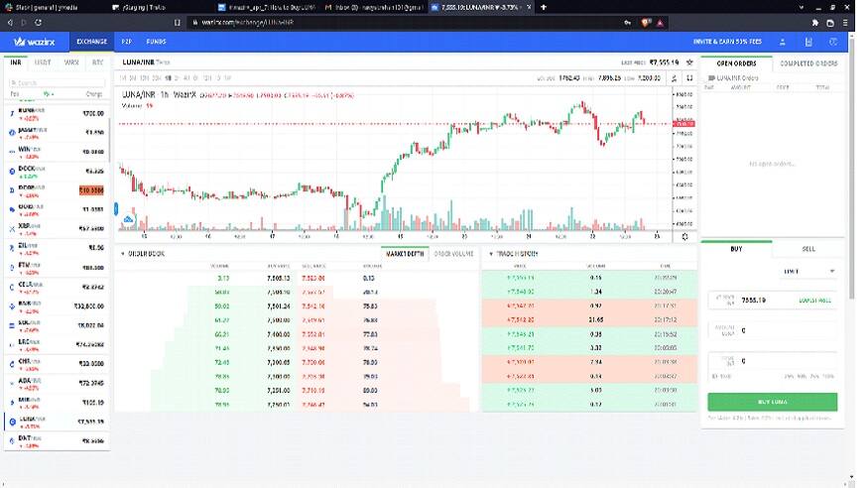The width and height of the screenshot is (868, 488).
Task: Click the LOWEST PRICE link
Action: 814,301
